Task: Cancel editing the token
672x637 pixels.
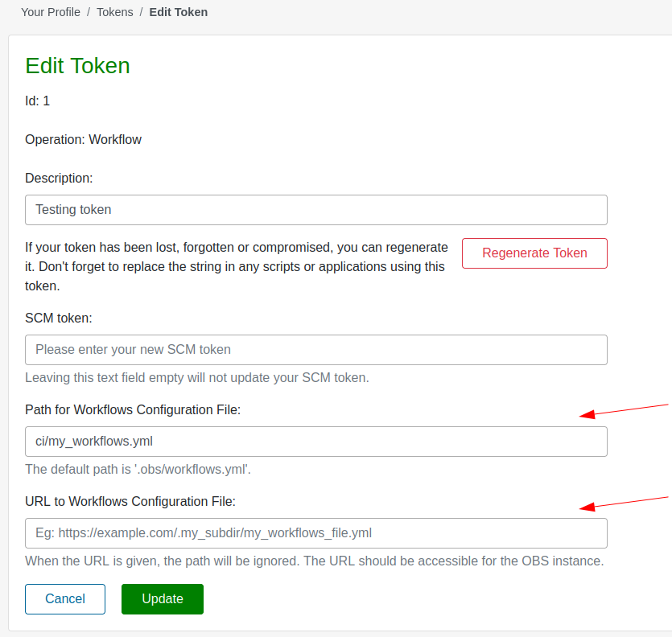Action: tap(65, 599)
